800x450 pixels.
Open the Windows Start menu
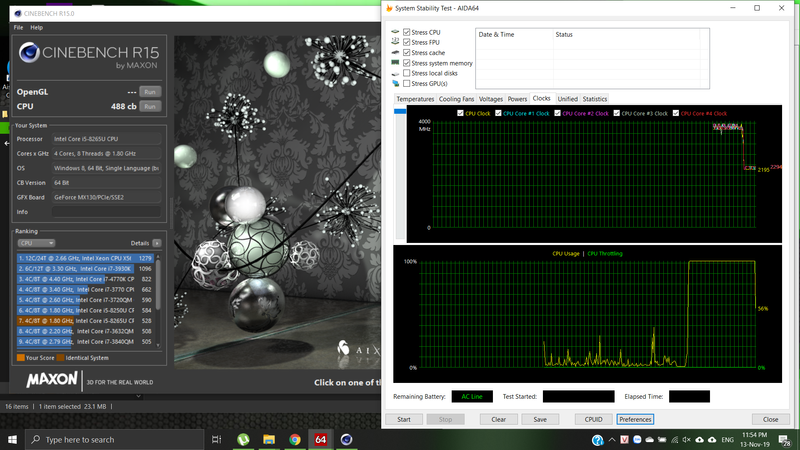tap(12, 439)
